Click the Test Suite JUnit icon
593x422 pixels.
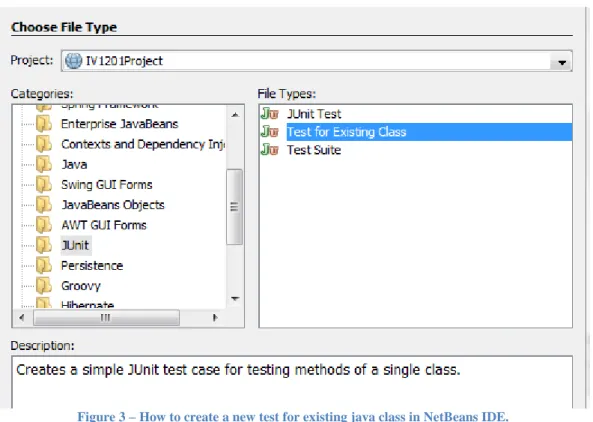point(270,150)
